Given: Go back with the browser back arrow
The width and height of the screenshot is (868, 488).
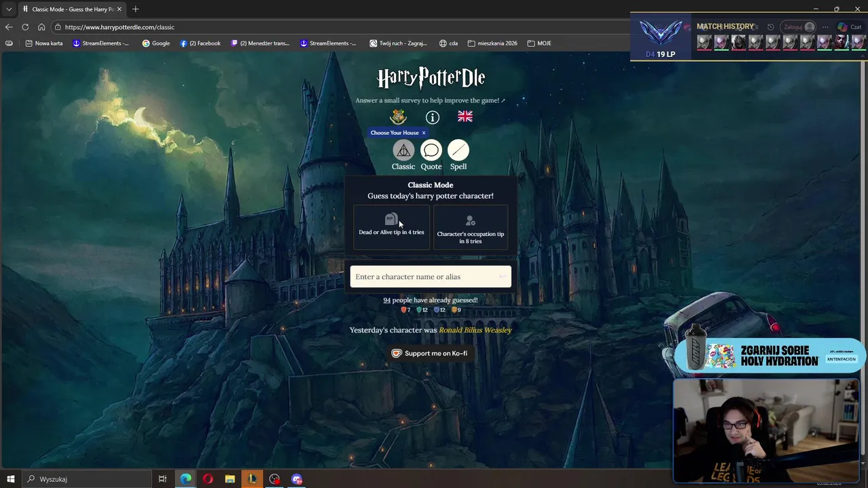Looking at the screenshot, I should [9, 27].
